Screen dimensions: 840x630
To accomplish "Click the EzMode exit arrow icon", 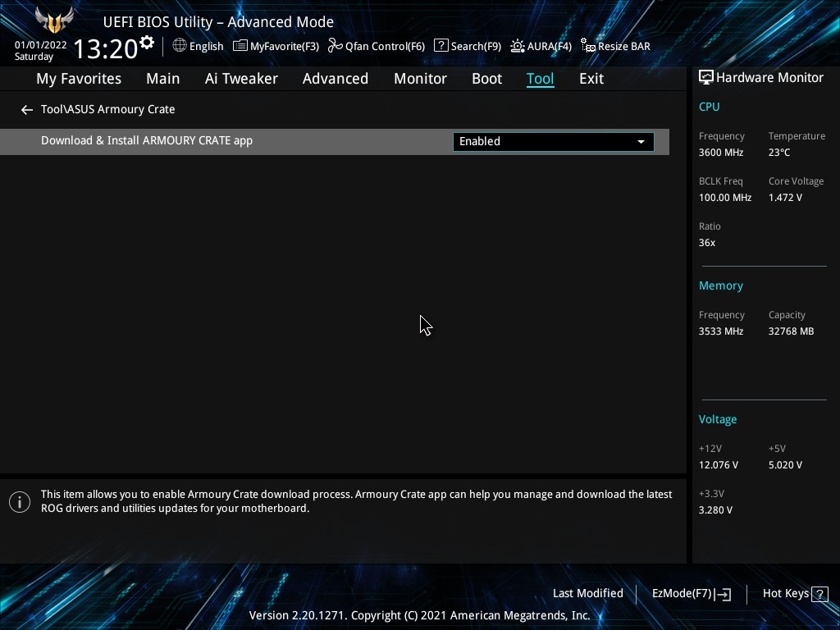I will click(723, 594).
